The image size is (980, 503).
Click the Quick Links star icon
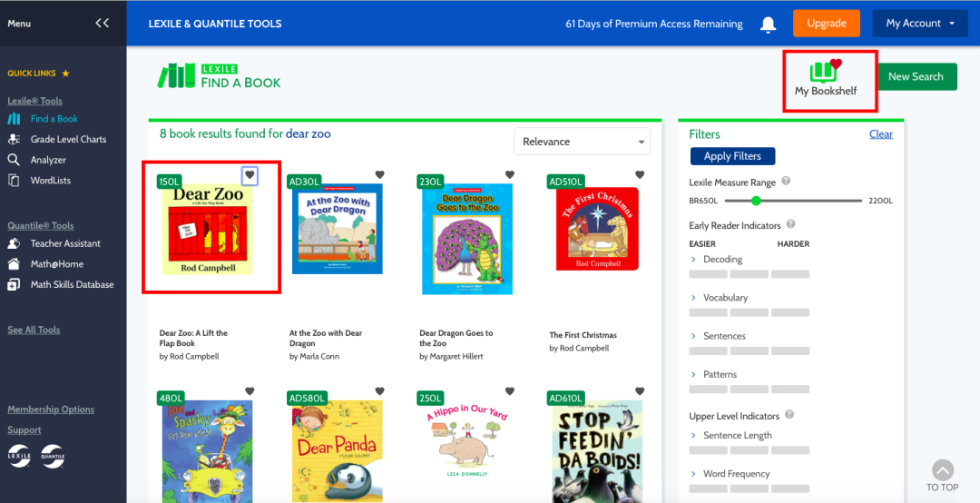(x=65, y=74)
